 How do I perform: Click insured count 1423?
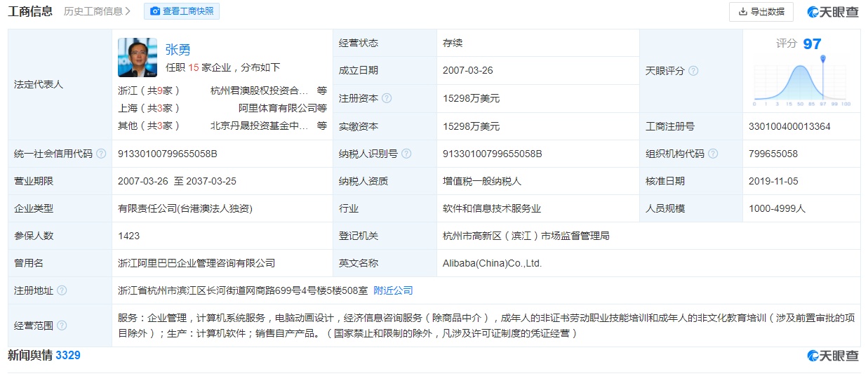pos(129,236)
